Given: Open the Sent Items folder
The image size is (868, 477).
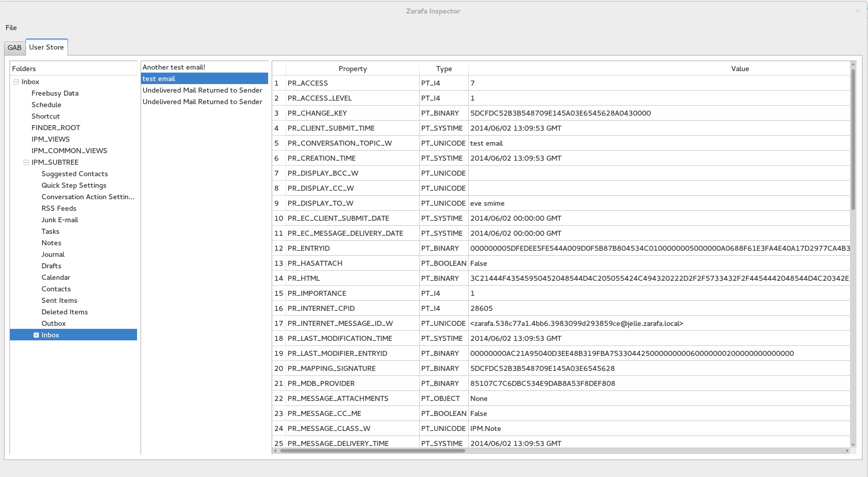Looking at the screenshot, I should coord(60,300).
